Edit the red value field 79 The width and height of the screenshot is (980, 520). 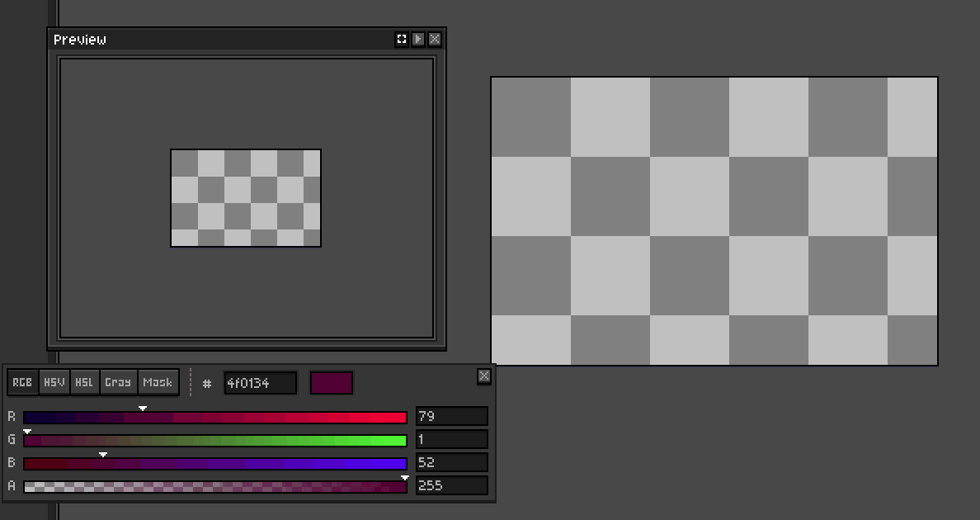(452, 416)
